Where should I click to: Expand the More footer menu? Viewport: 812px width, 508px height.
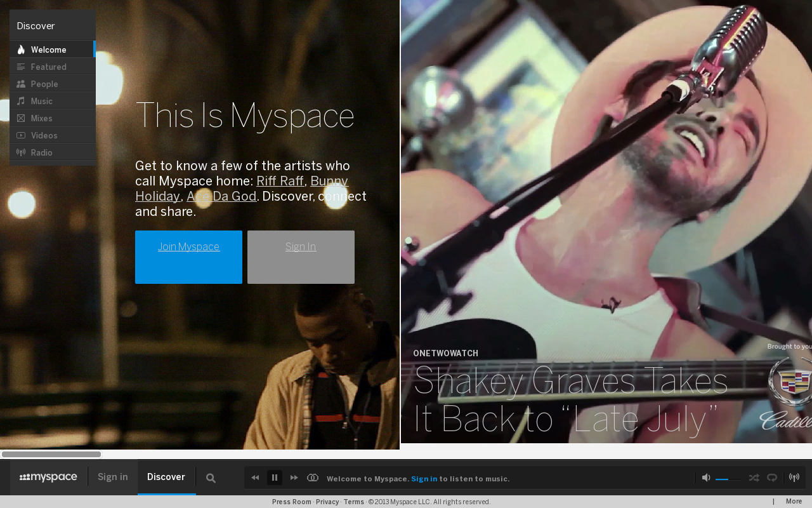(x=794, y=502)
